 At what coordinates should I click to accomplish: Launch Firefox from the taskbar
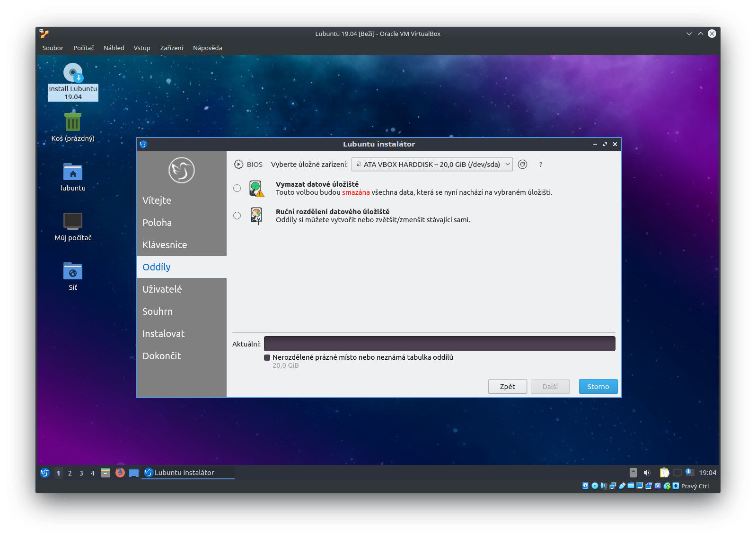[120, 473]
